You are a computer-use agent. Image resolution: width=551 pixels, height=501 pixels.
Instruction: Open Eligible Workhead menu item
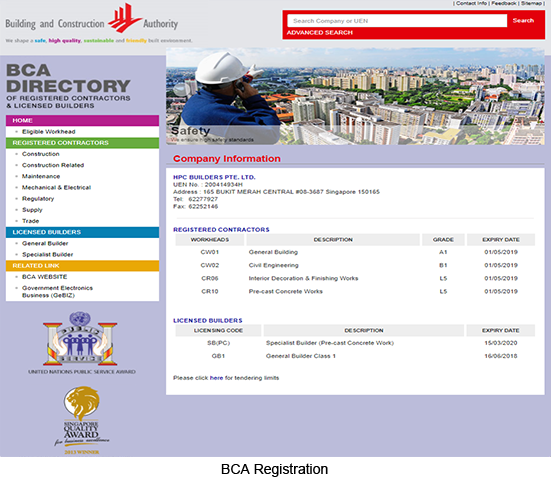[x=48, y=132]
